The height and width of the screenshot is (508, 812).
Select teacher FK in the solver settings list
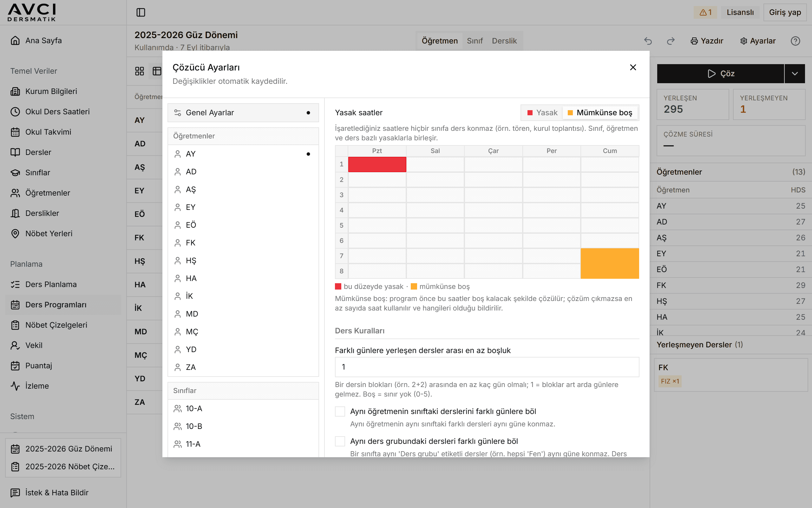[243, 243]
